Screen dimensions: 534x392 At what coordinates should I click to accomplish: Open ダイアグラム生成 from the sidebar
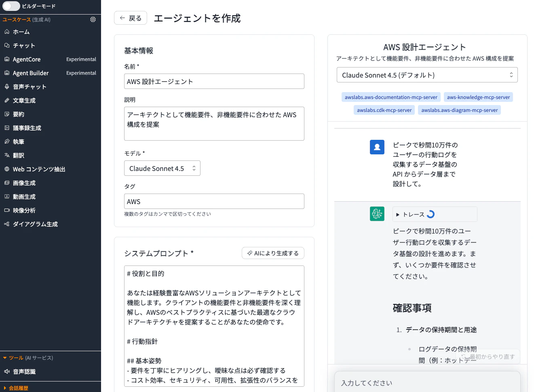[x=51, y=224]
